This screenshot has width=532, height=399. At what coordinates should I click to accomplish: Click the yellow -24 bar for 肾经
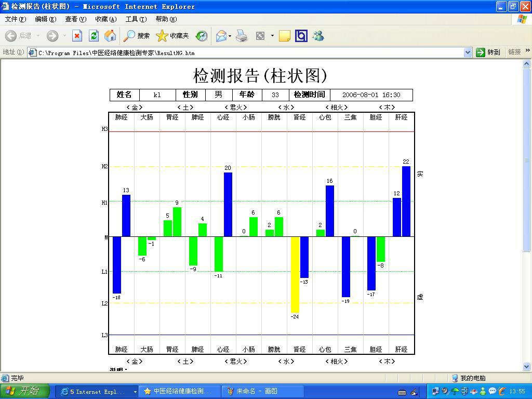click(x=295, y=274)
